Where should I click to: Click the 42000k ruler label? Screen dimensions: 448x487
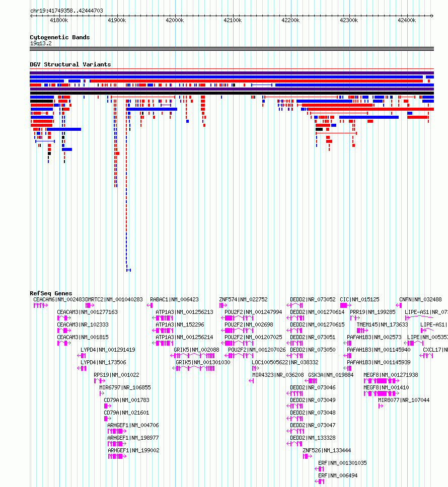point(175,20)
